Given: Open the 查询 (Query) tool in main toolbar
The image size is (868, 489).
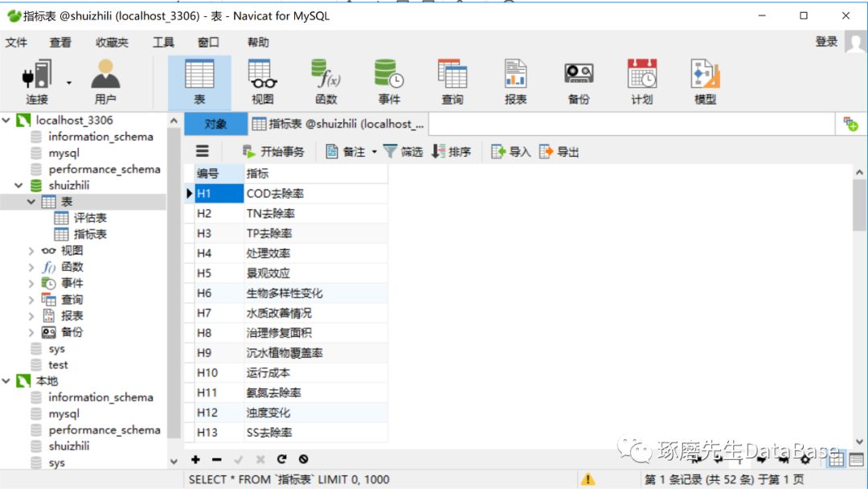Looking at the screenshot, I should pos(453,80).
